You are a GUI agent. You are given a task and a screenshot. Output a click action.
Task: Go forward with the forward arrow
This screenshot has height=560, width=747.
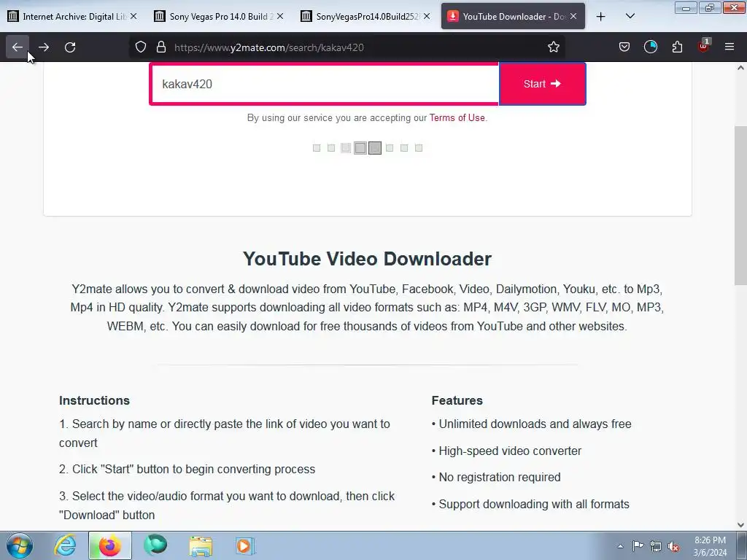[x=44, y=47]
